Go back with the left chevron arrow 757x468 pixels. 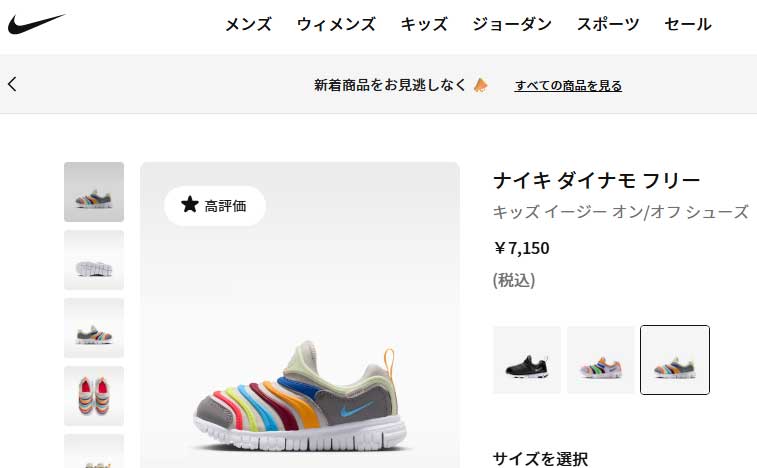click(13, 85)
